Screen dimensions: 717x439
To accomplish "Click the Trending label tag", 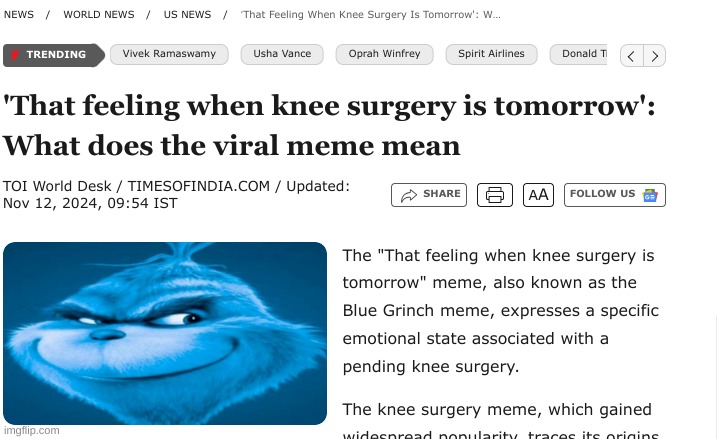I will [52, 55].
